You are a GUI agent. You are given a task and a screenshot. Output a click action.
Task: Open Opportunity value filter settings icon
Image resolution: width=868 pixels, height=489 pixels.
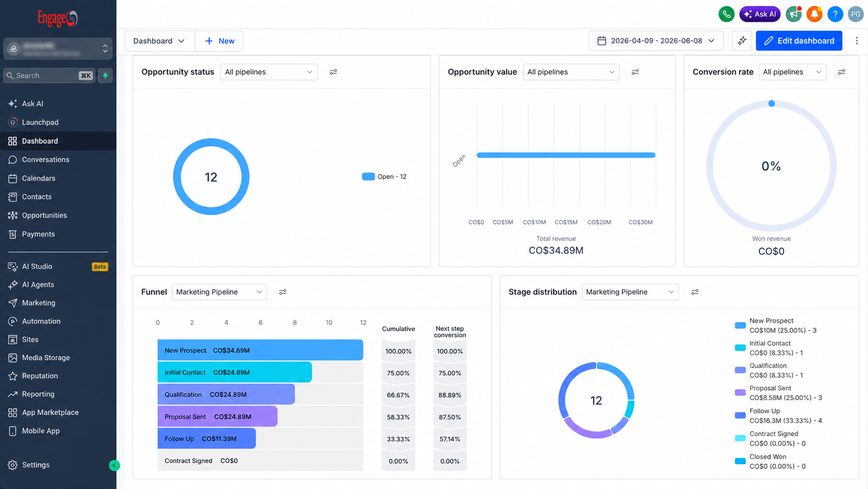635,72
